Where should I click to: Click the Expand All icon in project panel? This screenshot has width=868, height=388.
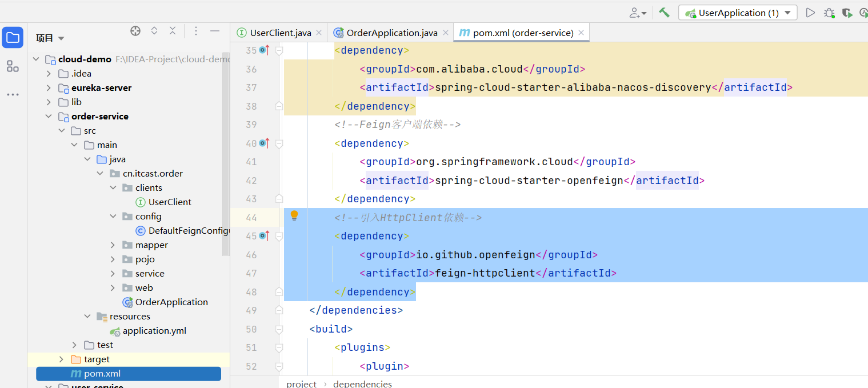coord(154,31)
